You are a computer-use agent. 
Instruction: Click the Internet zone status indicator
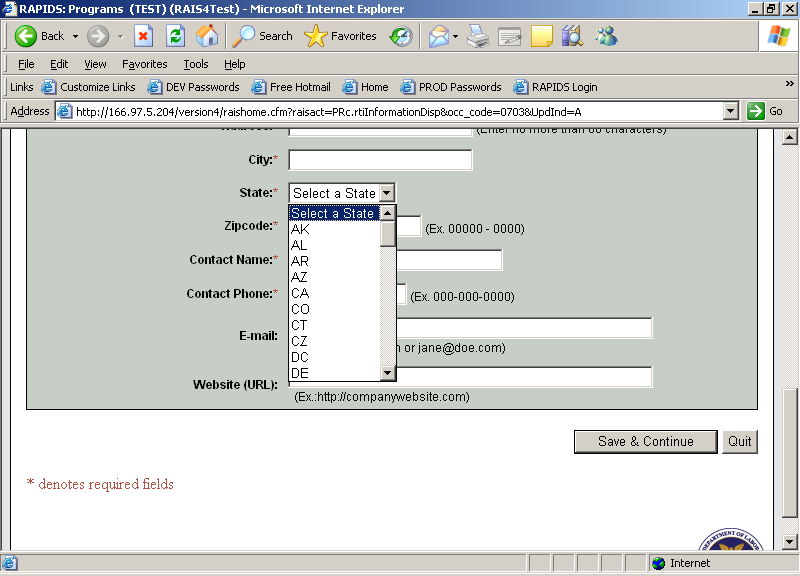pos(681,563)
